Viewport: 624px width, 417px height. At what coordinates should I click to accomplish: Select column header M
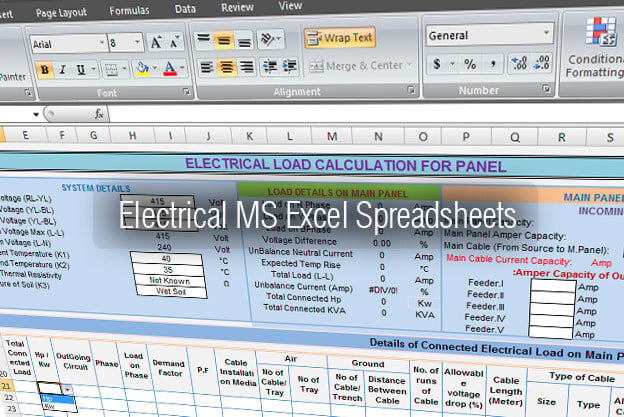coord(332,136)
